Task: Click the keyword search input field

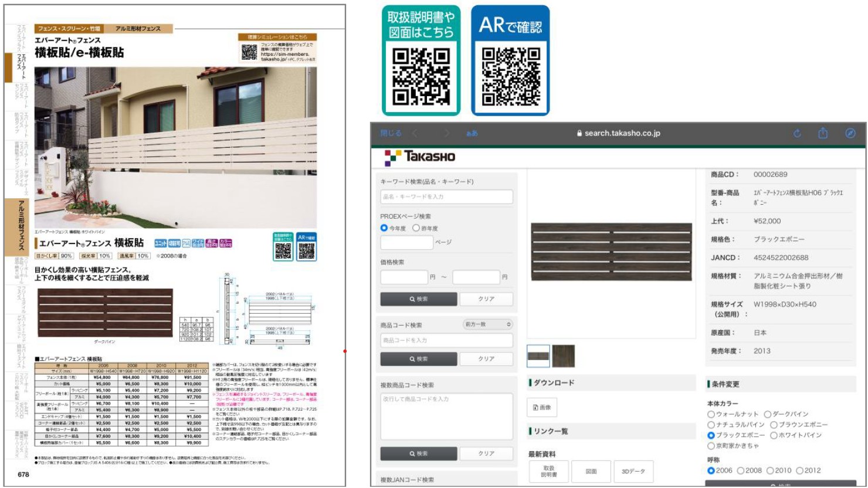Action: [x=446, y=197]
